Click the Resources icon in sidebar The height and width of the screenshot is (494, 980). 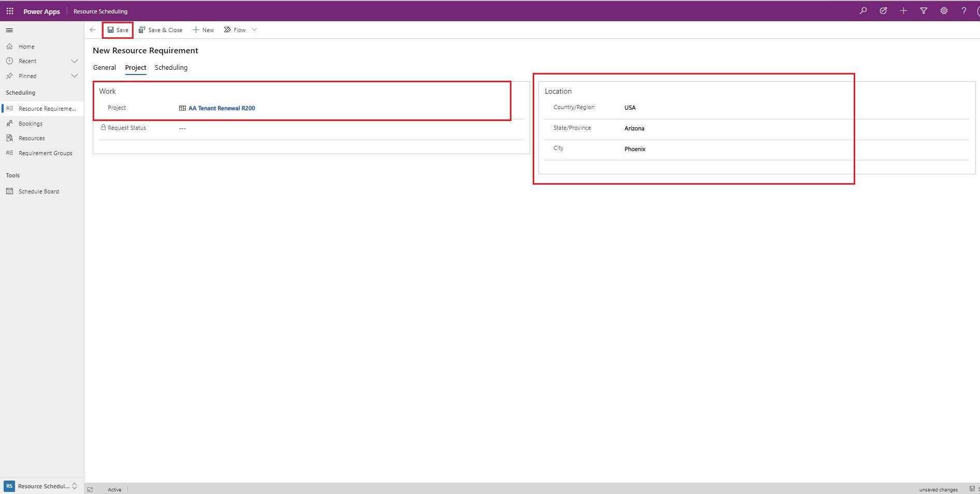tap(9, 138)
